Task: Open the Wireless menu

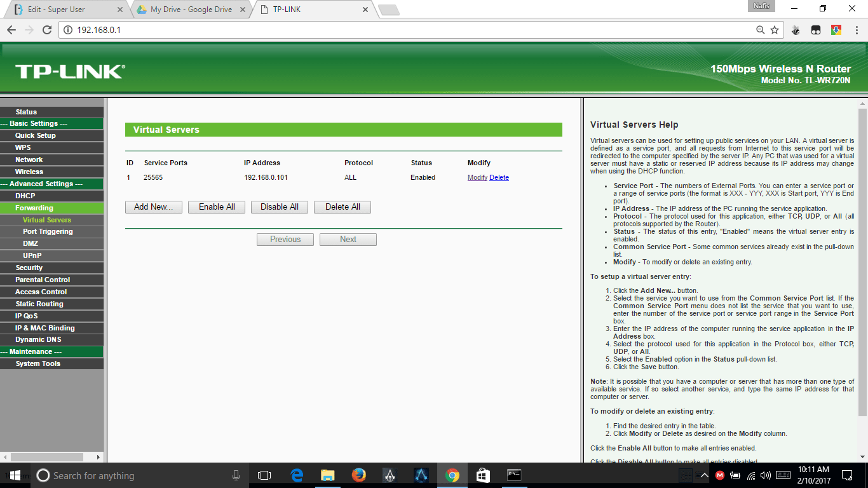Action: click(x=51, y=172)
